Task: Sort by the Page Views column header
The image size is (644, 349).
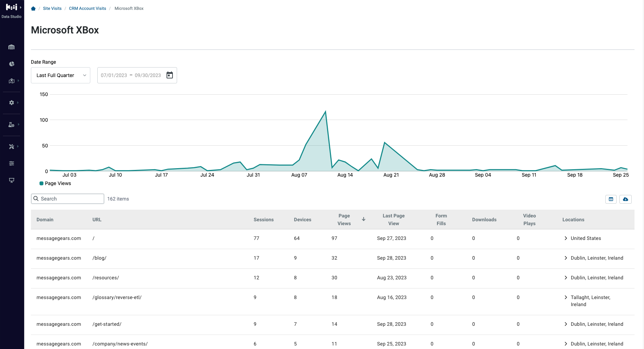Action: [x=344, y=220]
